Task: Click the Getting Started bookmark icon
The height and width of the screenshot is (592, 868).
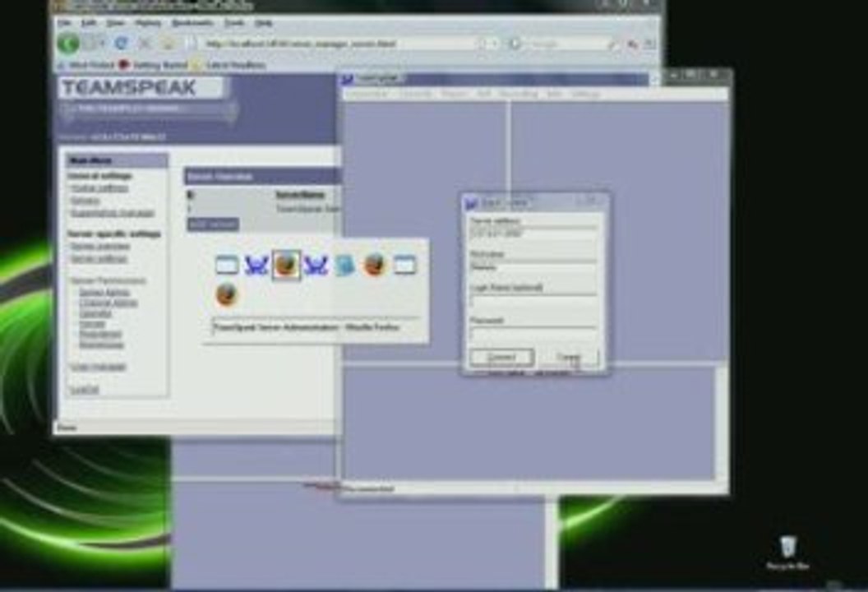Action: pos(124,65)
